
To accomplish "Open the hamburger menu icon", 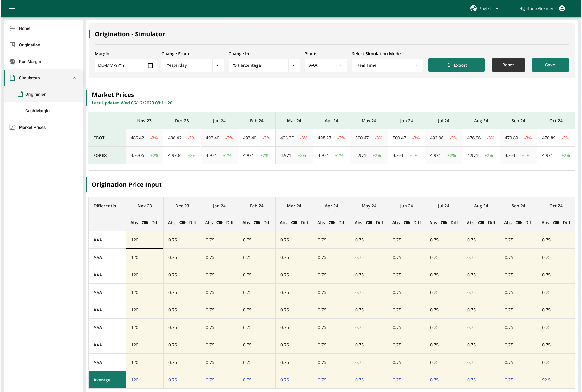I will [12, 8].
